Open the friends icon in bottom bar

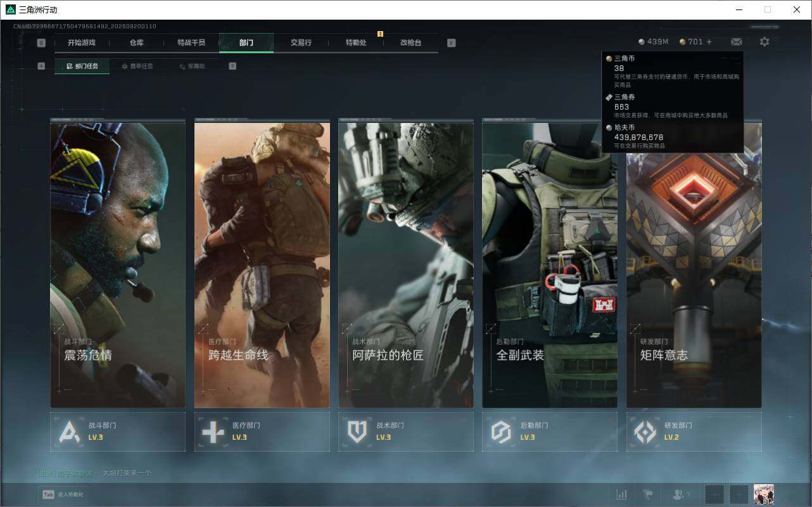click(x=681, y=494)
